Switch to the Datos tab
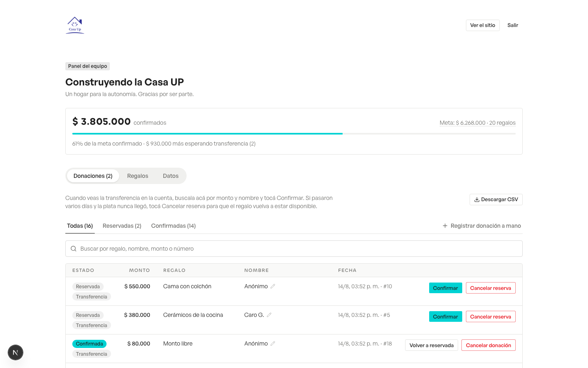This screenshot has height=368, width=588. click(x=171, y=176)
